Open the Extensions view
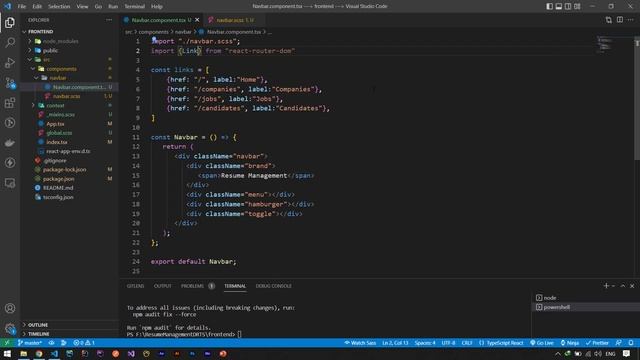 10,103
